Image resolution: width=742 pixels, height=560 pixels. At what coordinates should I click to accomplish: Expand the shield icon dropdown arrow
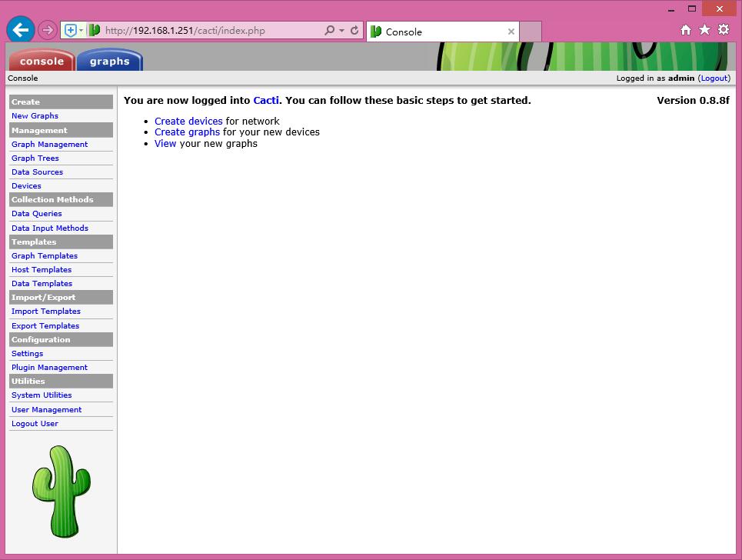pyautogui.click(x=82, y=30)
